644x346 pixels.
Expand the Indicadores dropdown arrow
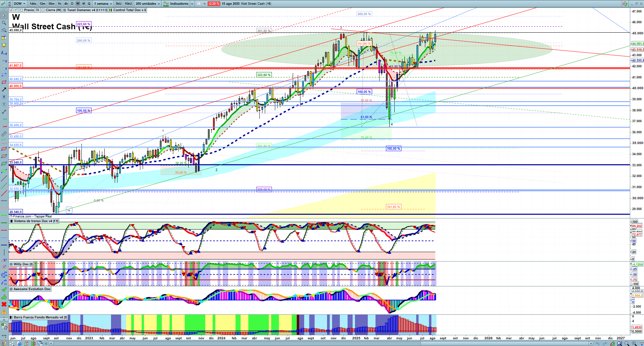192,4
